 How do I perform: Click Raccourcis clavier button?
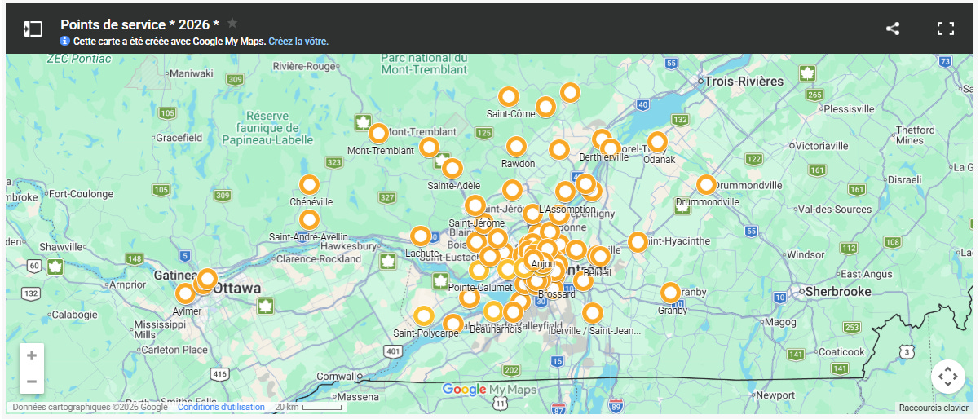click(x=934, y=408)
